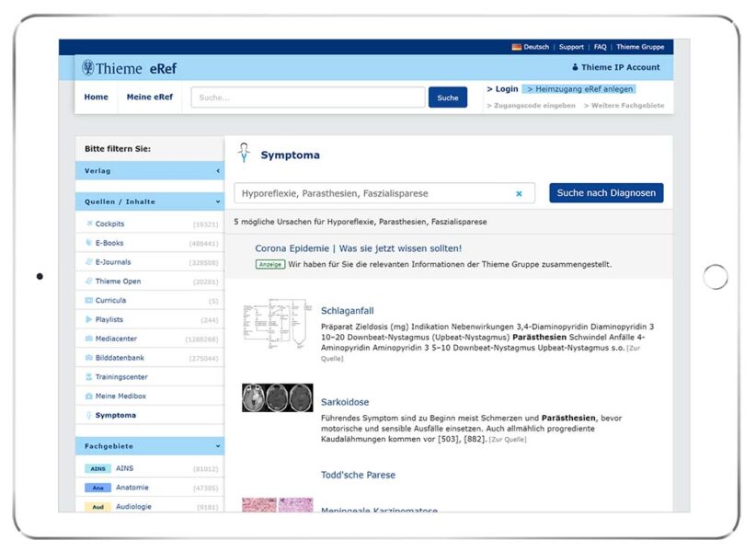Viewport: 756px width, 552px height.
Task: Open the Support link in top bar
Action: coord(571,47)
